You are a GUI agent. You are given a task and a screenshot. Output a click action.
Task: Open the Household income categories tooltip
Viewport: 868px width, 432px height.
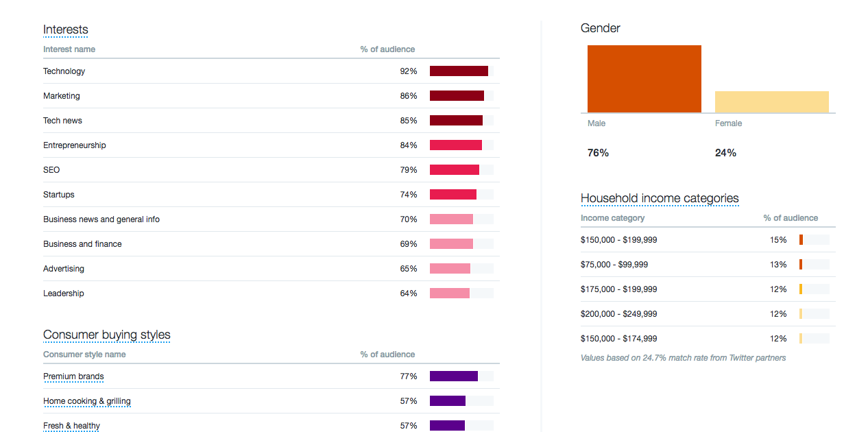[x=660, y=198]
